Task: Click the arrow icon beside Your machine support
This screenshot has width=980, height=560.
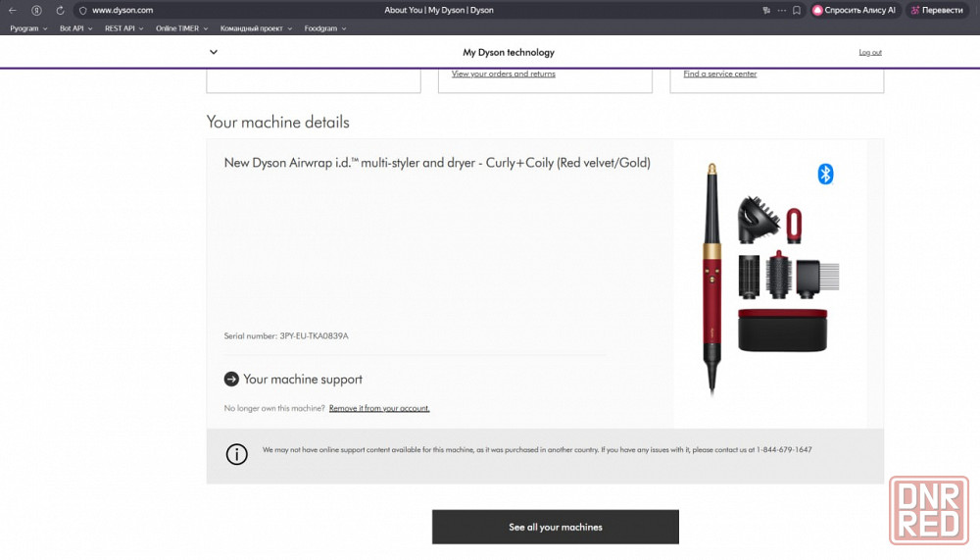Action: point(231,379)
